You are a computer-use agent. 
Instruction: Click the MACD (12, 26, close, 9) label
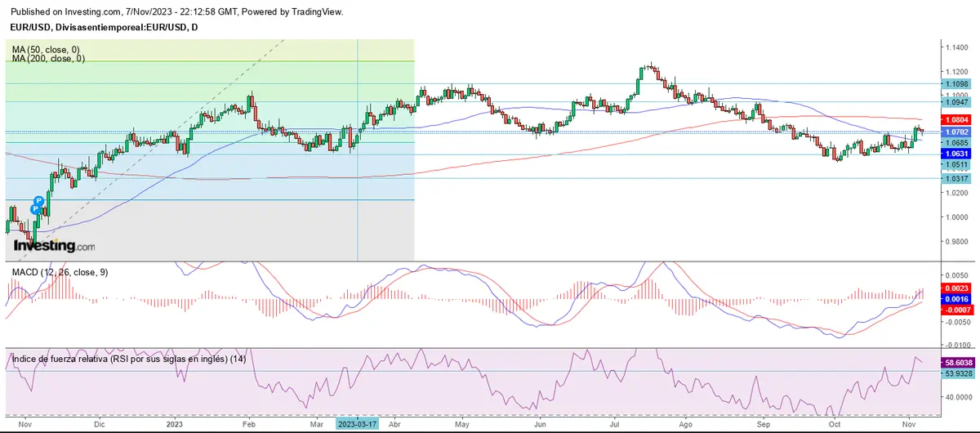pyautogui.click(x=60, y=271)
